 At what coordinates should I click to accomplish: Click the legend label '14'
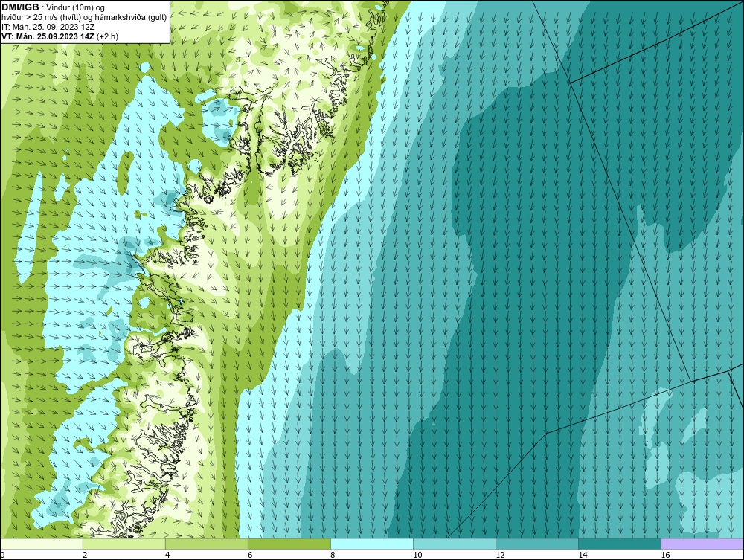pyautogui.click(x=583, y=555)
